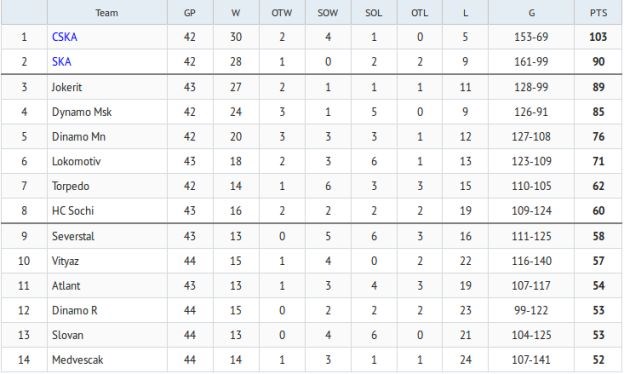Click the Dynamo Msk team name
The image size is (625, 374).
tap(82, 112)
